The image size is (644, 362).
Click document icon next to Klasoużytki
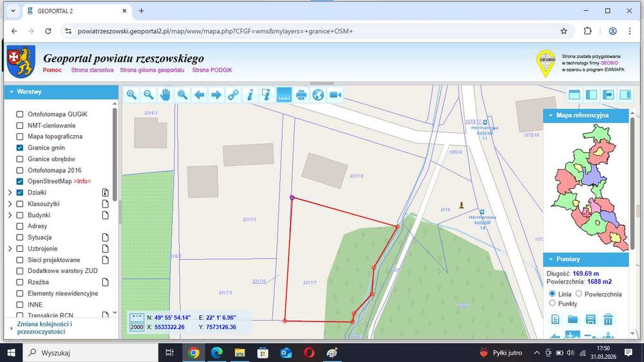[x=105, y=204]
